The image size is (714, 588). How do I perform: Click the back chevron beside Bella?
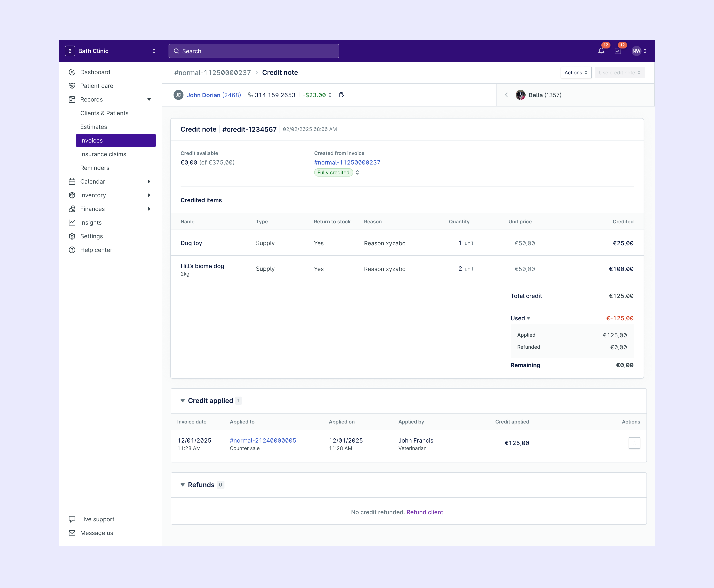pos(507,95)
